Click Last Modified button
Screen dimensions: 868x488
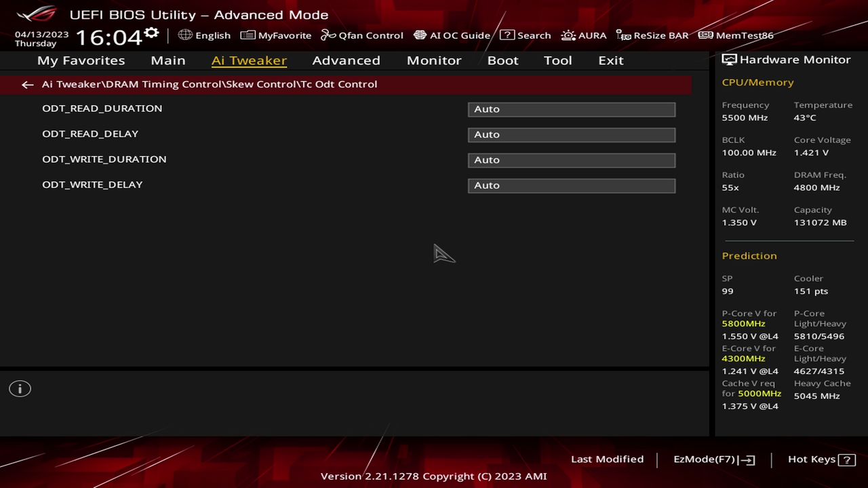tap(607, 460)
